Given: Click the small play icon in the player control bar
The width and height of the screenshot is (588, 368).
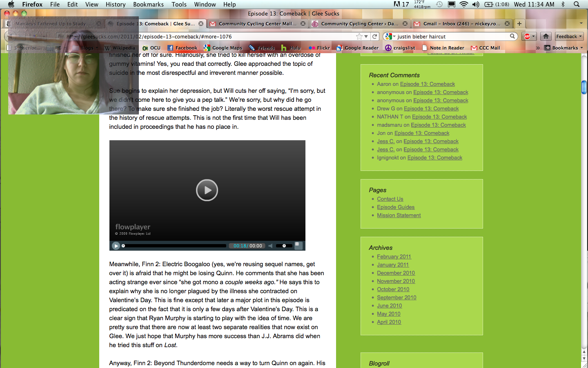Looking at the screenshot, I should click(116, 246).
